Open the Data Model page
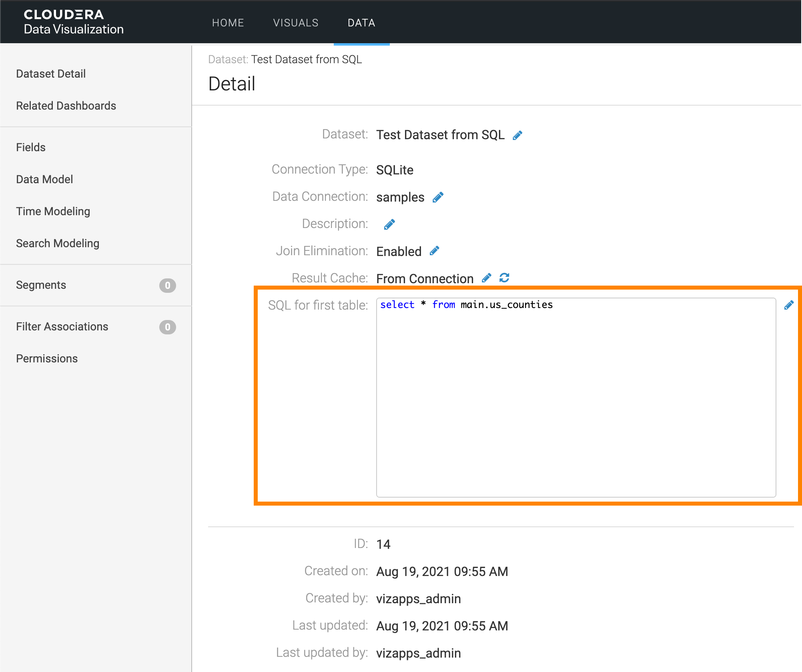Image resolution: width=802 pixels, height=672 pixels. click(x=44, y=179)
